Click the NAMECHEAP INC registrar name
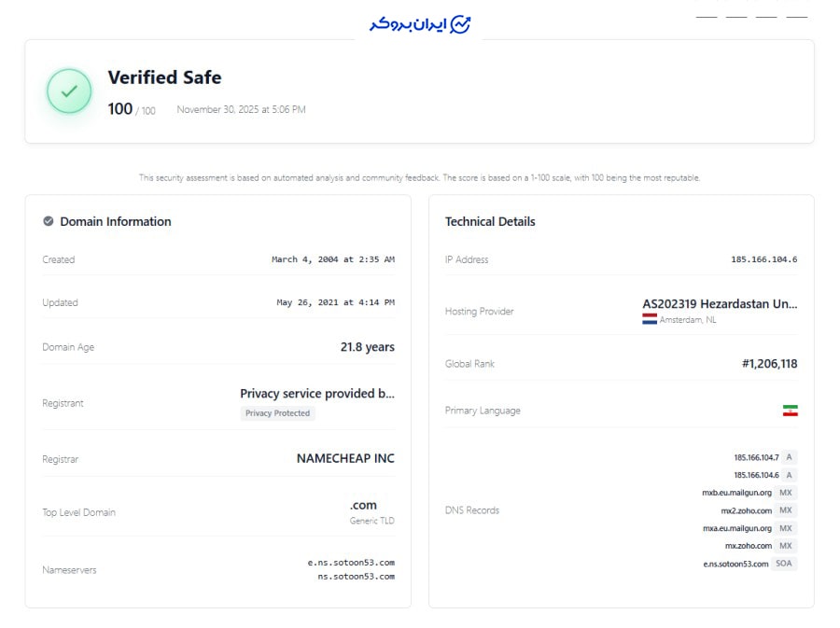The image size is (840, 628). [345, 458]
